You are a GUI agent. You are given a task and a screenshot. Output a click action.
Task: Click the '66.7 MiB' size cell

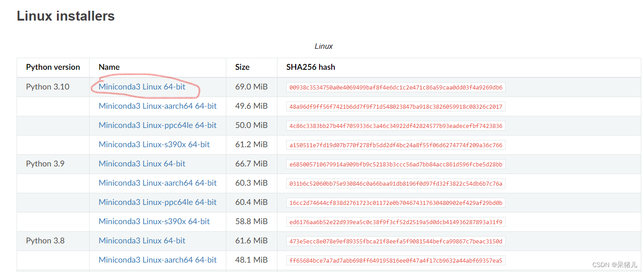click(251, 164)
